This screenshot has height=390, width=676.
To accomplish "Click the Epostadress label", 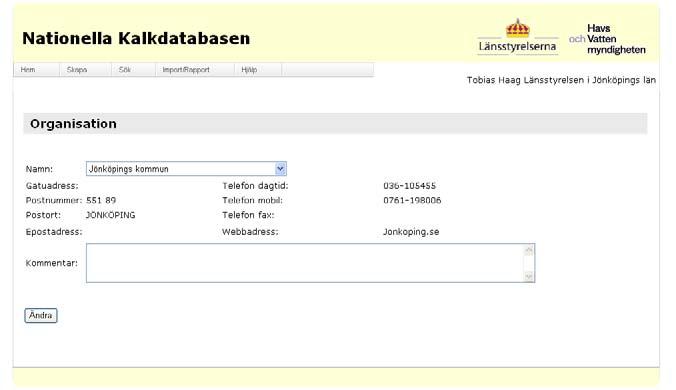I will coord(53,232).
